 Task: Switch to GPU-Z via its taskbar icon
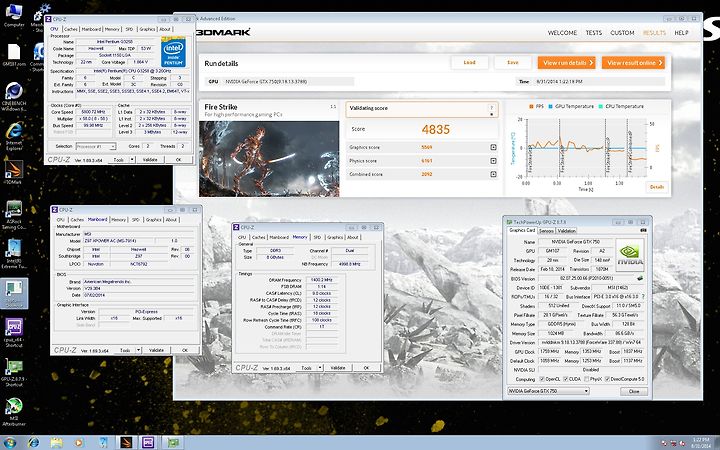tap(173, 443)
